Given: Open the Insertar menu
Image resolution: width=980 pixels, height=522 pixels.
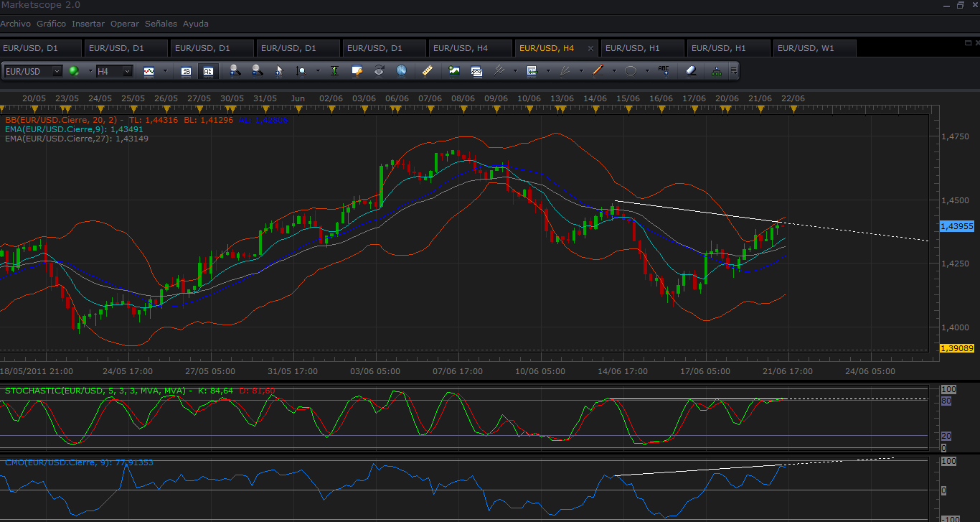Looking at the screenshot, I should coord(88,24).
